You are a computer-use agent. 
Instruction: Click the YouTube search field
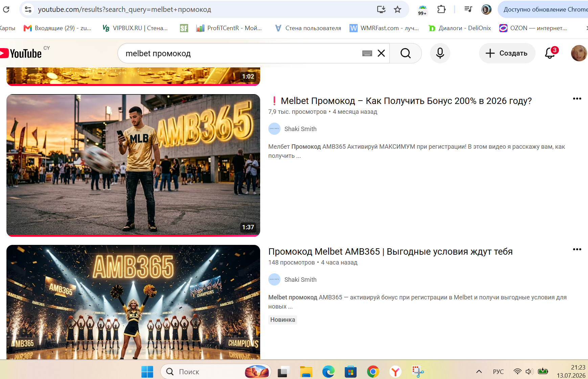(240, 54)
